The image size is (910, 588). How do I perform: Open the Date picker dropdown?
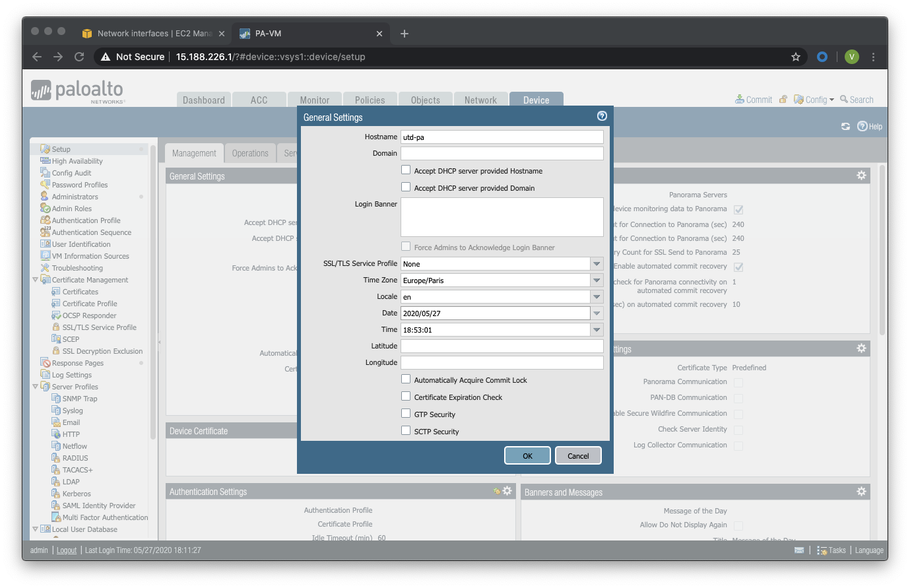point(597,313)
